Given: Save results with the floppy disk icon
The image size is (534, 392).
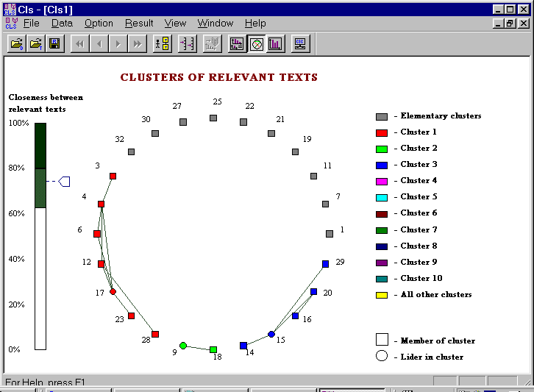Looking at the screenshot, I should click(54, 43).
